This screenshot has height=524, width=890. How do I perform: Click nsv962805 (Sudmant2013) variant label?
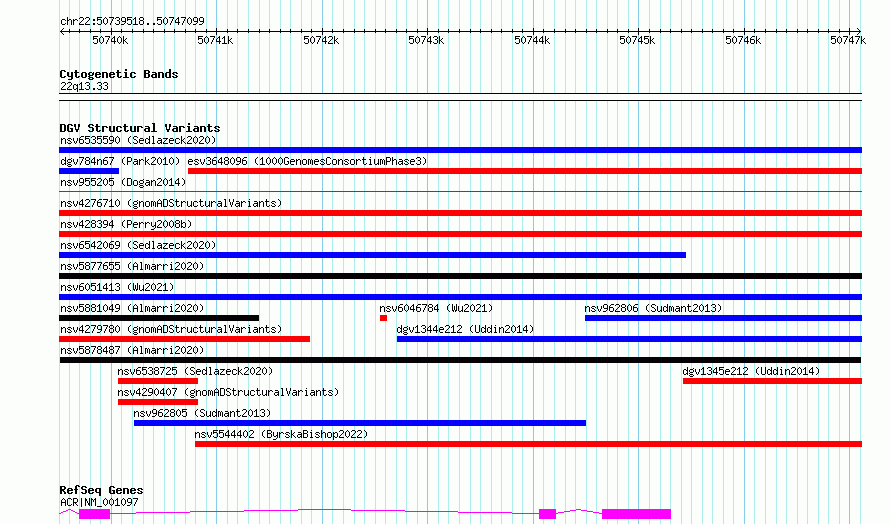(x=202, y=413)
